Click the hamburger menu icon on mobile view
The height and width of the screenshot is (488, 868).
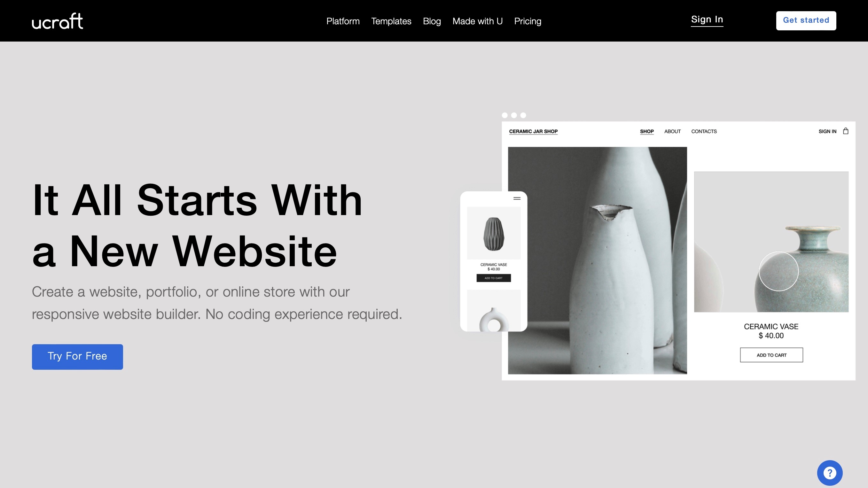[517, 198]
